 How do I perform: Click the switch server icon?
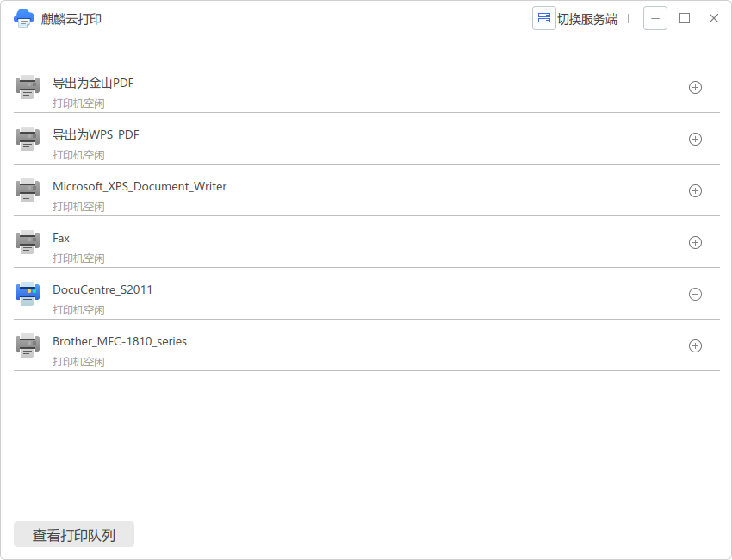(x=544, y=18)
